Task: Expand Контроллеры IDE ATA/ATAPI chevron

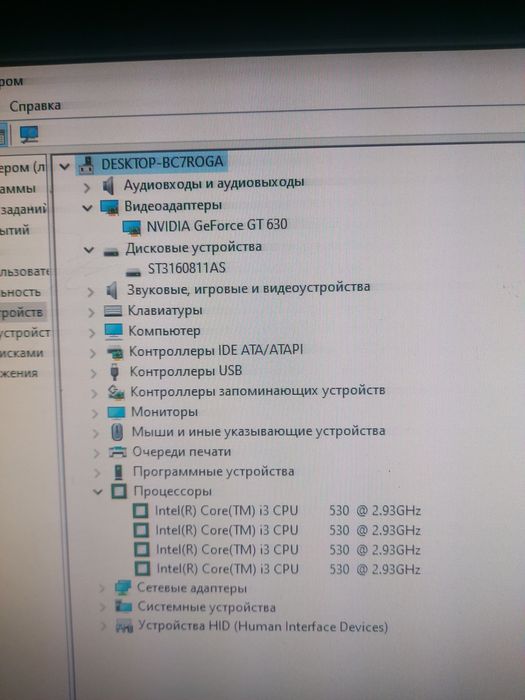Action: (92, 354)
